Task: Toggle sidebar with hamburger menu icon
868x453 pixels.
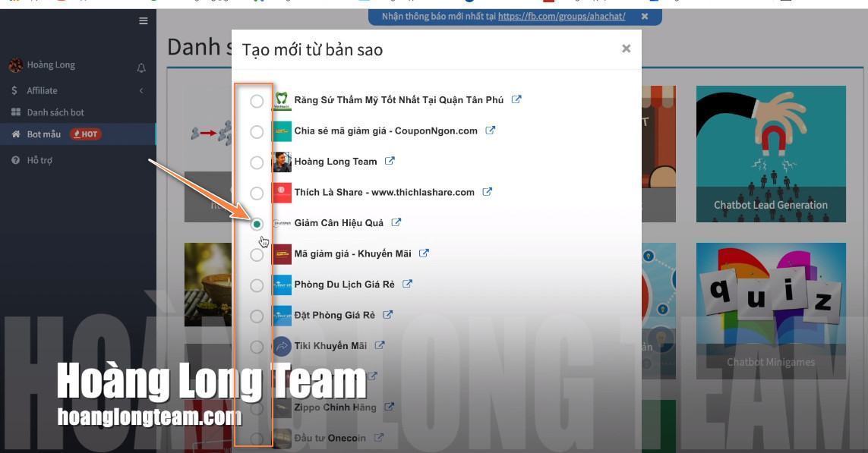Action: point(144,21)
